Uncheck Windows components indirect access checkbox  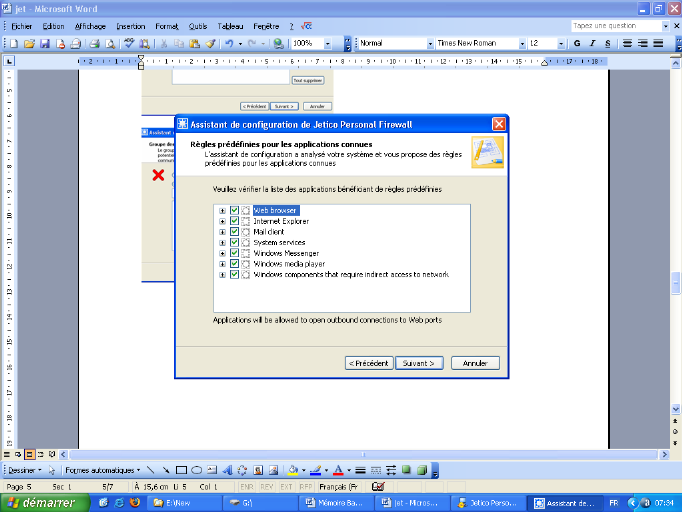point(234,274)
